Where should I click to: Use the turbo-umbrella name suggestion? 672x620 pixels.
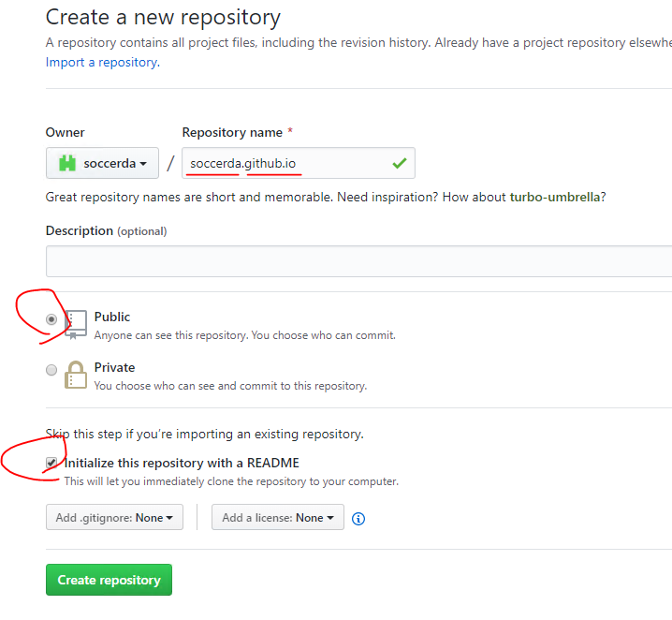point(555,197)
